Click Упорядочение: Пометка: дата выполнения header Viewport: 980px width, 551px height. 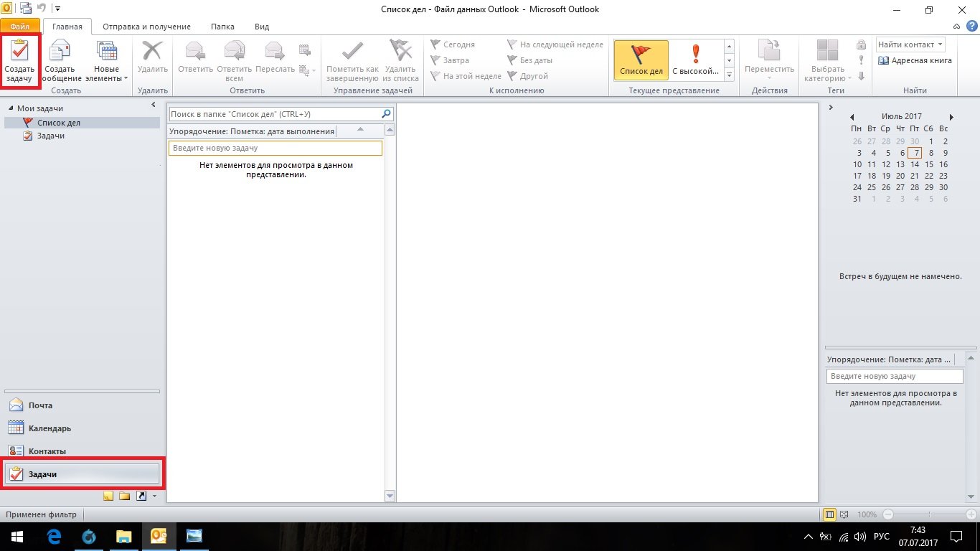click(252, 131)
